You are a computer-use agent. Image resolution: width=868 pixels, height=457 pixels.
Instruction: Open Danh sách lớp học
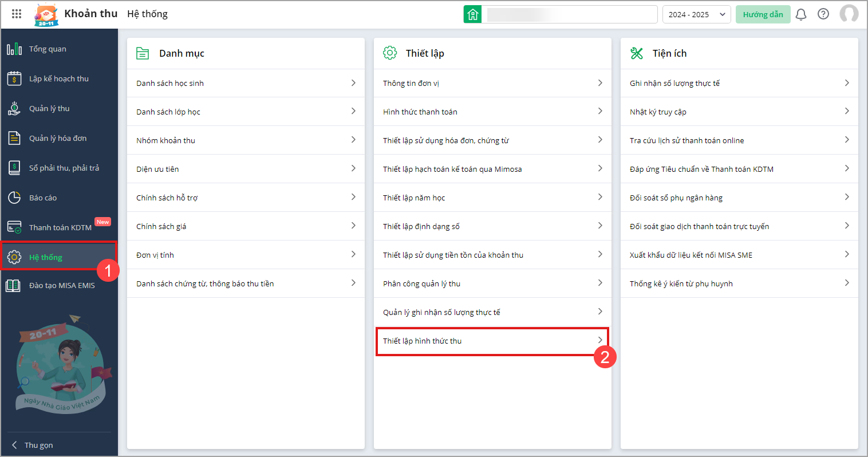[246, 112]
